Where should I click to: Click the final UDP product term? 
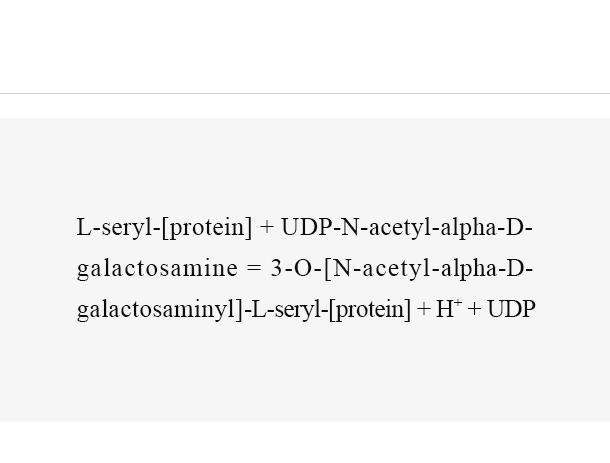(x=511, y=309)
